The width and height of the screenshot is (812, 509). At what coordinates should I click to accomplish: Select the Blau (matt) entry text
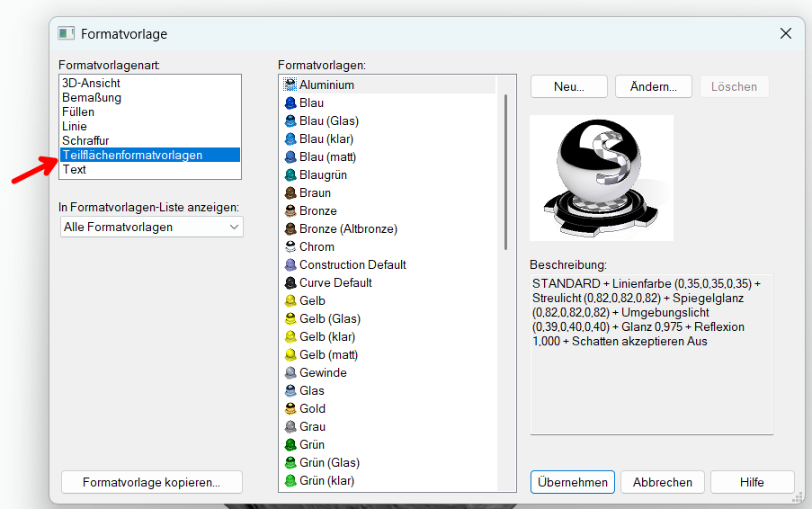[x=328, y=156]
